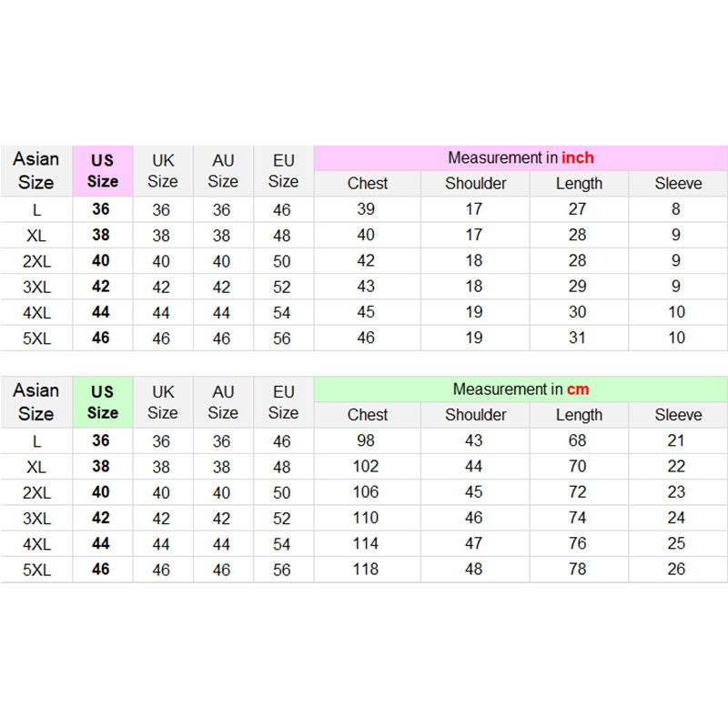
Task: Click the Chest column header in inch table
Action: coord(367,183)
